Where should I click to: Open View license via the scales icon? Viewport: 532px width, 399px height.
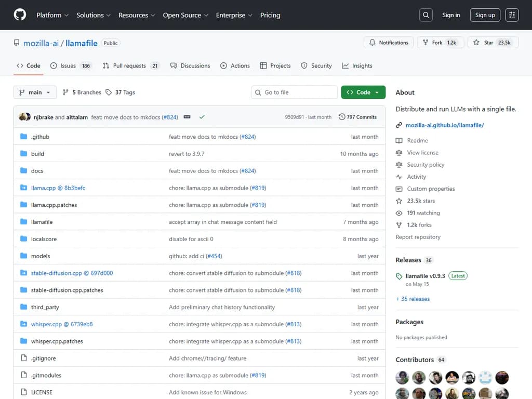coord(399,152)
